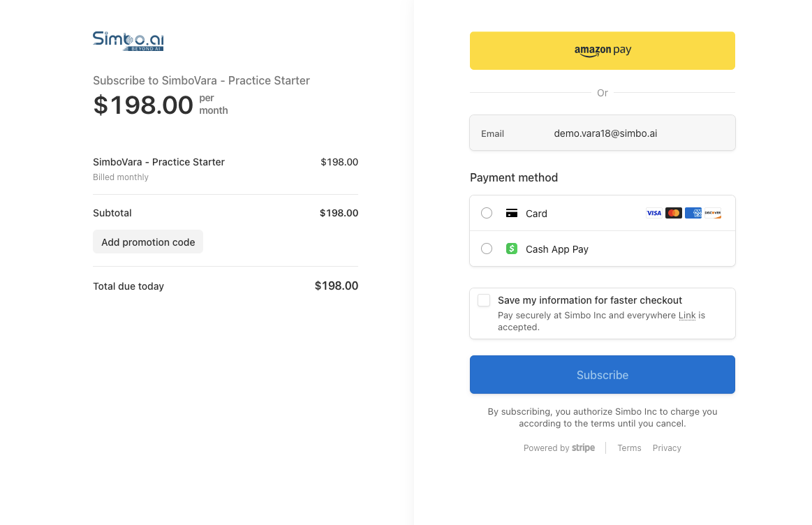Click the American Express icon
The width and height of the screenshot is (812, 525).
click(x=693, y=213)
